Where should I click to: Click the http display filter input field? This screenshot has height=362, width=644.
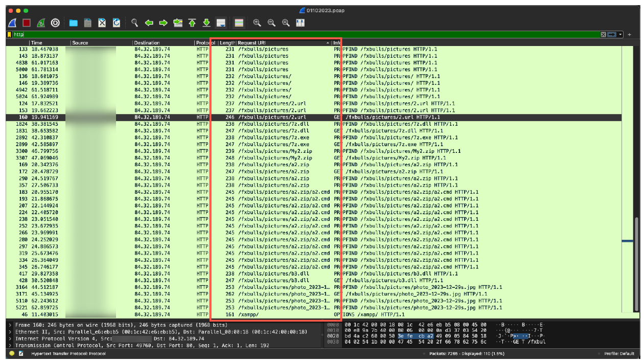tap(307, 34)
